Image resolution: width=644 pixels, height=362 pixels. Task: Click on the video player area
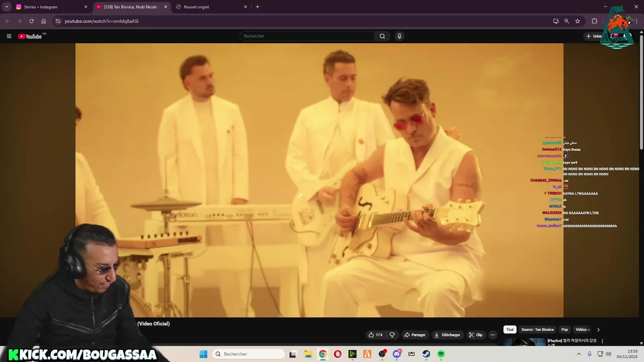point(319,180)
